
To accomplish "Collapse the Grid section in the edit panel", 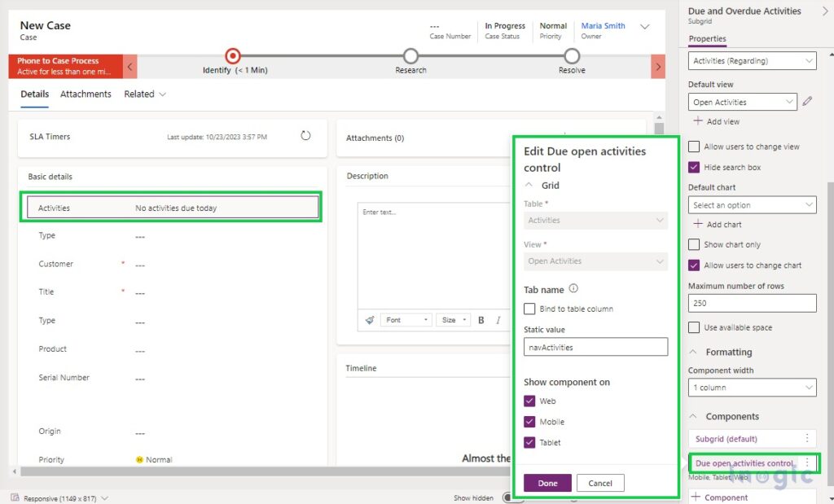I will [529, 185].
